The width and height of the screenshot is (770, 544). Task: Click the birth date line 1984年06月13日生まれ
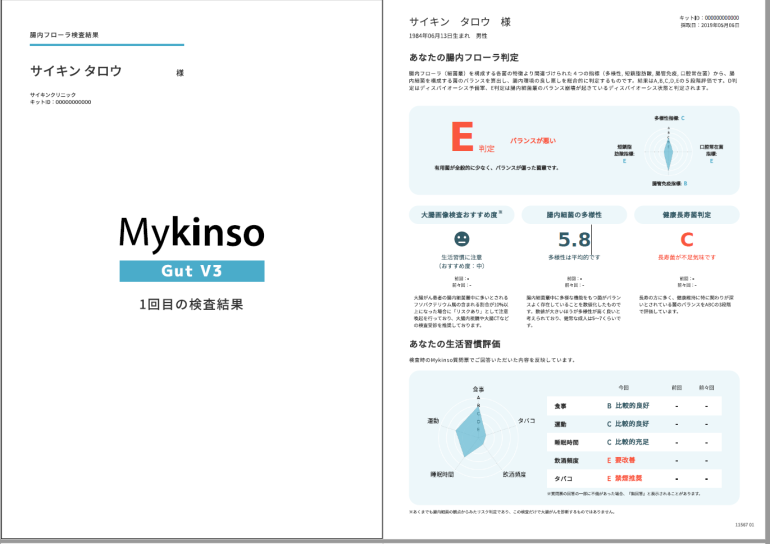point(448,36)
